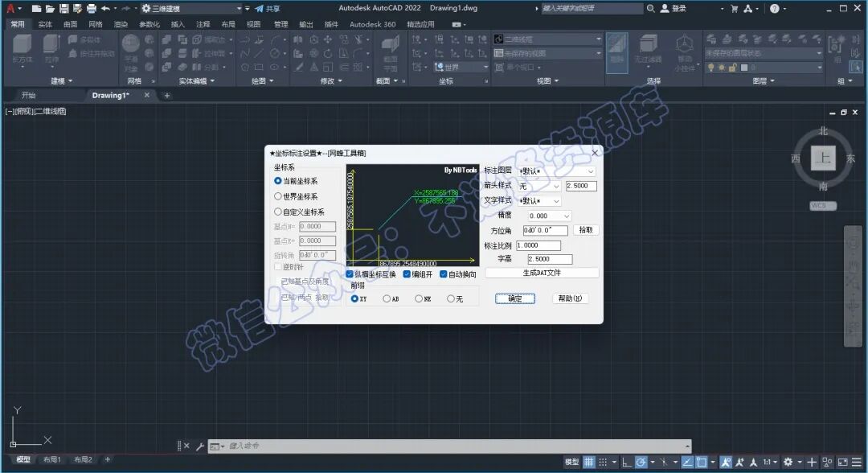Click the 字高 input field
This screenshot has height=473, width=868.
click(550, 259)
